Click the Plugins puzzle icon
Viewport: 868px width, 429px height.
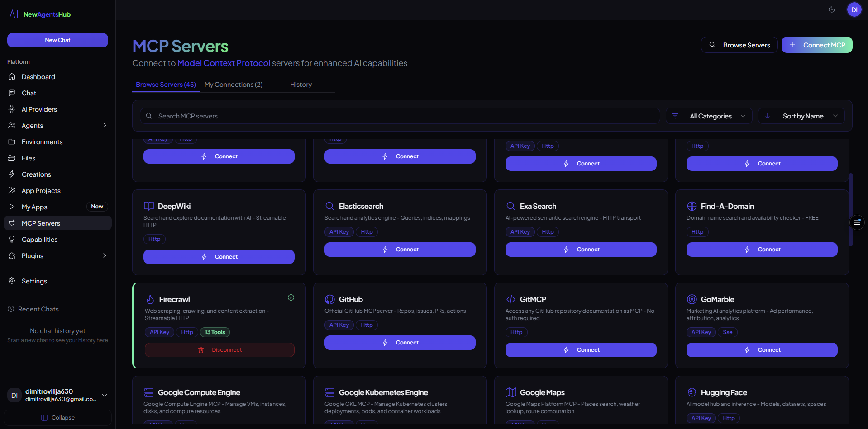point(12,256)
